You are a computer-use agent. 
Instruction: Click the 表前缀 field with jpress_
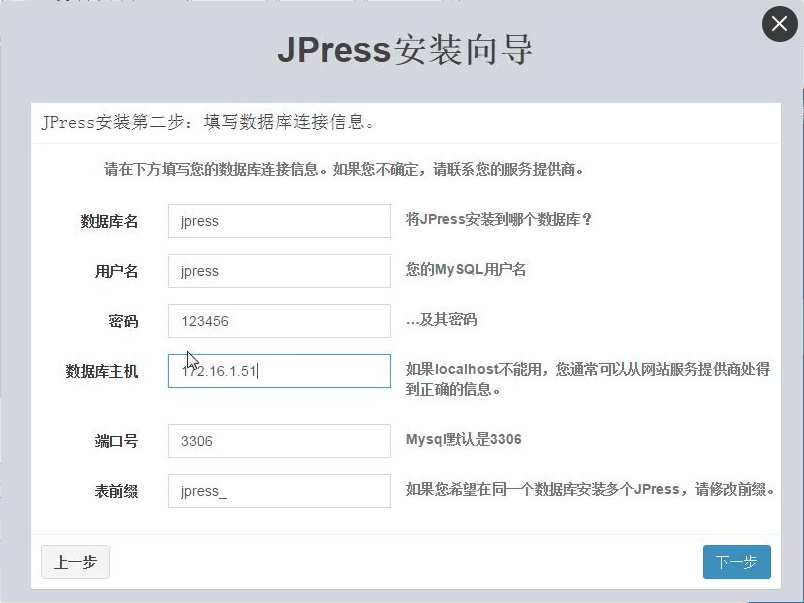tap(279, 491)
